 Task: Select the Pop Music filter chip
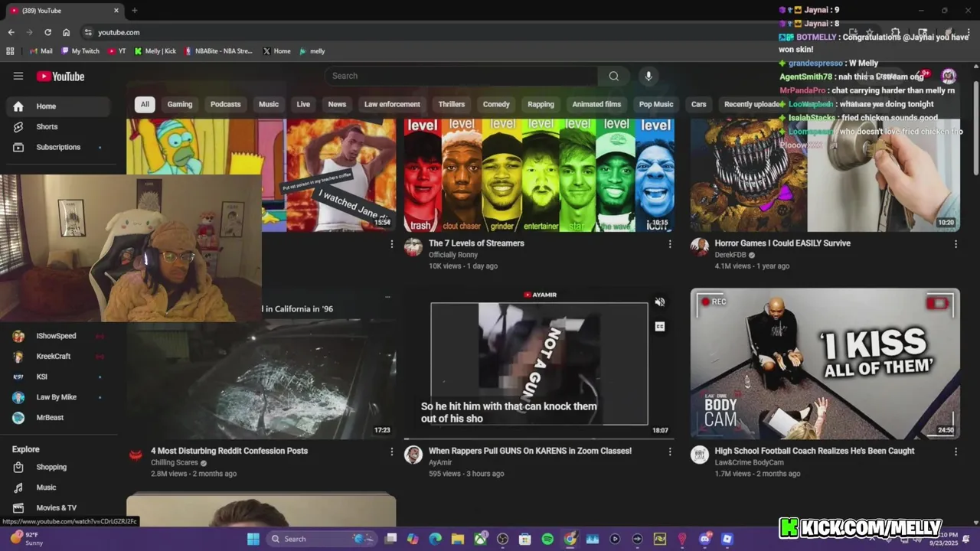click(656, 104)
